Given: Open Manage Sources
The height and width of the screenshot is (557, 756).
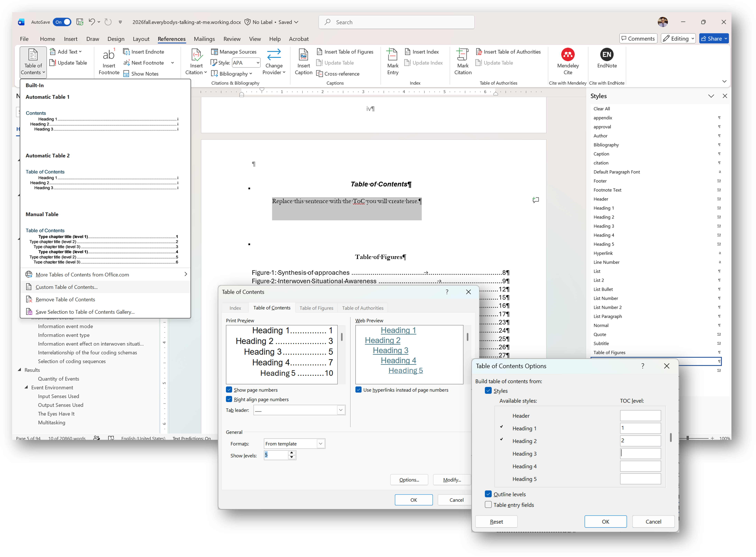Looking at the screenshot, I should pos(234,52).
